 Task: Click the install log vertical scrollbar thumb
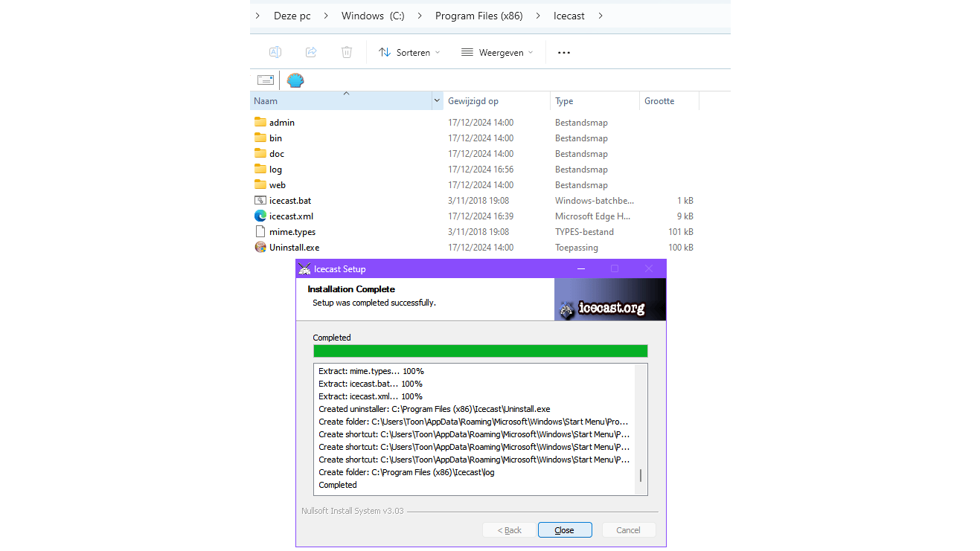[x=641, y=476]
